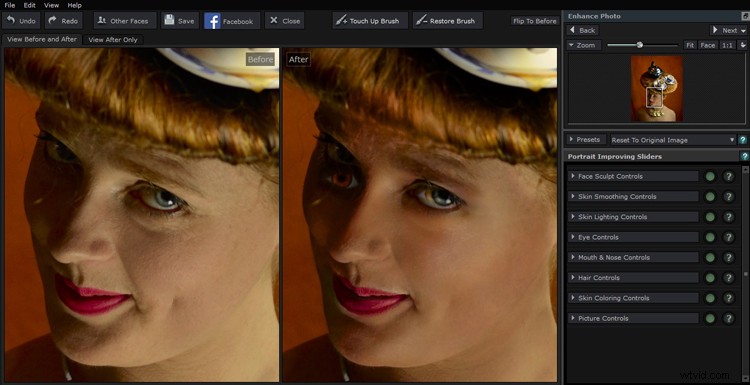The image size is (750, 385).
Task: Click the Before image pane
Action: coord(142,214)
